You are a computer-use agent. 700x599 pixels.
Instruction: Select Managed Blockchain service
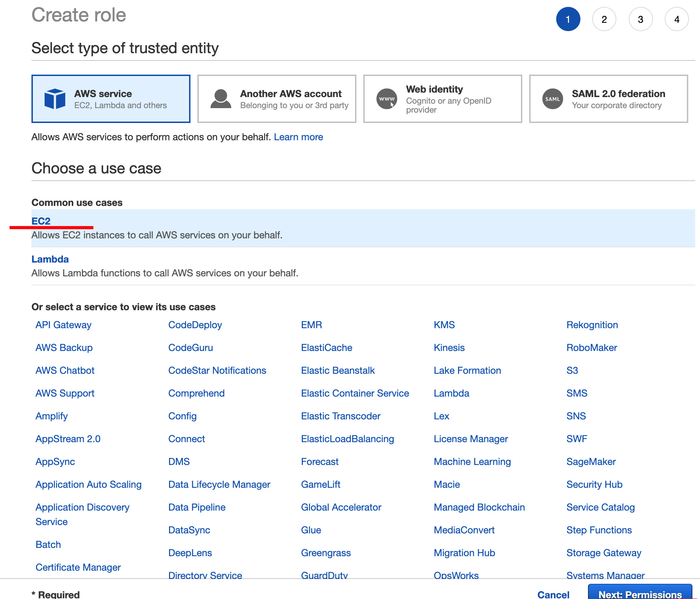coord(479,507)
